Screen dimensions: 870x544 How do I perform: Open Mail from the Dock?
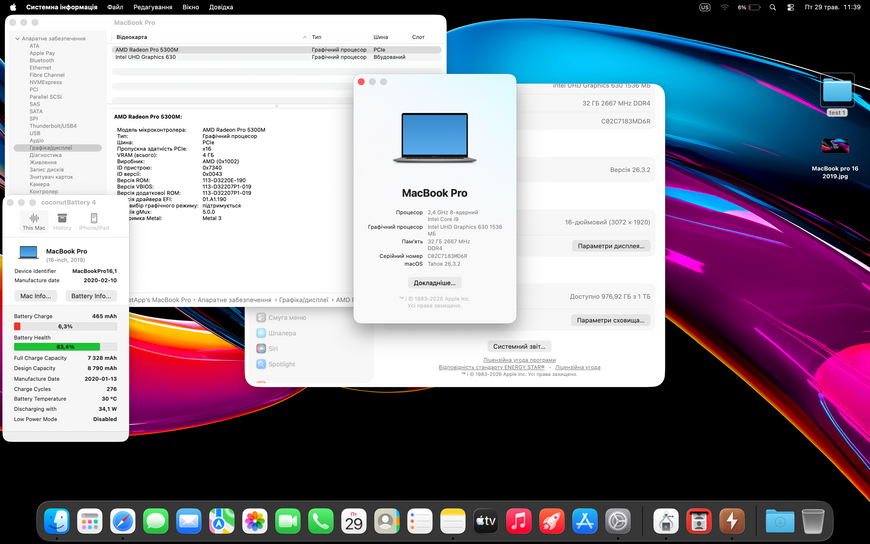click(x=189, y=521)
